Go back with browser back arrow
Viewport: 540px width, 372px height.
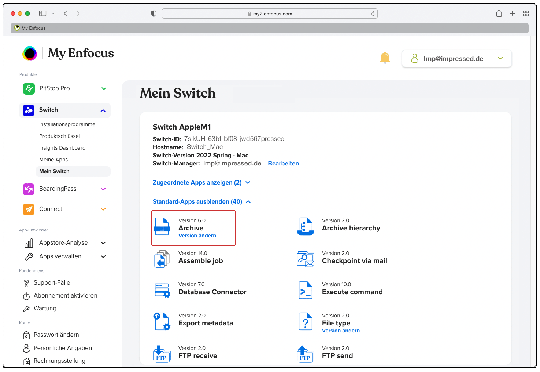click(x=65, y=13)
